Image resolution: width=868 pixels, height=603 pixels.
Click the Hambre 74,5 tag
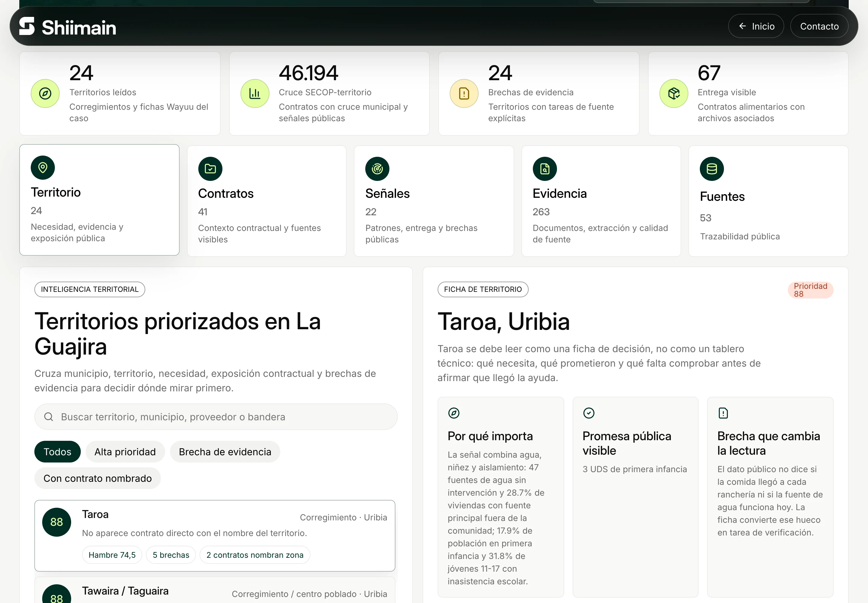(112, 555)
